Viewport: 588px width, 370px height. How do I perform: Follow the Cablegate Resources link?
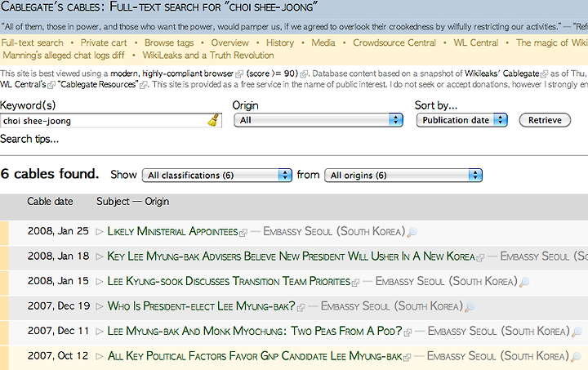pyautogui.click(x=98, y=84)
